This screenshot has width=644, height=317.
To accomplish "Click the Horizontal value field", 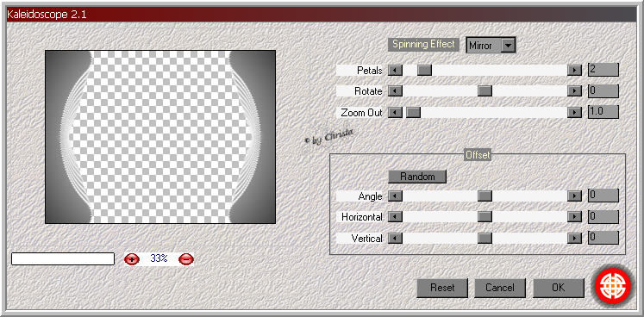I will pyautogui.click(x=603, y=216).
